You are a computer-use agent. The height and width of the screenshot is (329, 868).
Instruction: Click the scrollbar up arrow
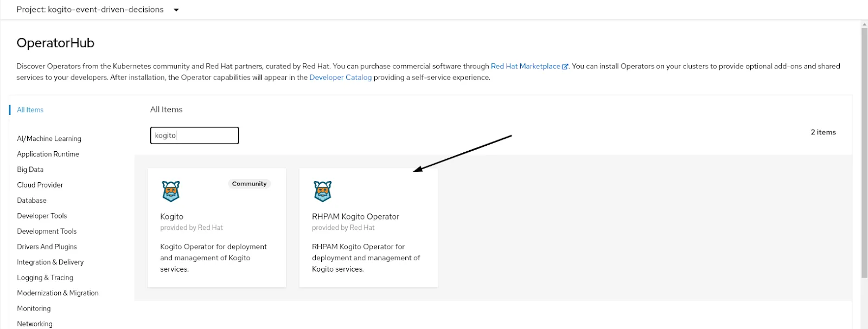(x=864, y=24)
